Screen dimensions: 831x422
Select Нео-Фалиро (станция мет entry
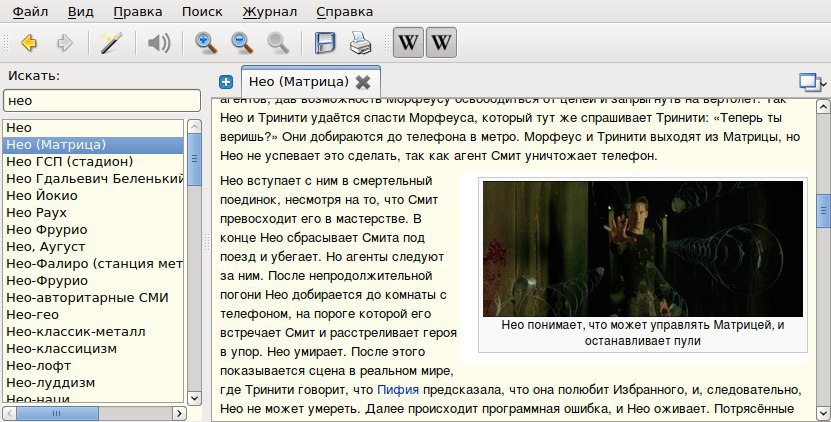point(93,263)
